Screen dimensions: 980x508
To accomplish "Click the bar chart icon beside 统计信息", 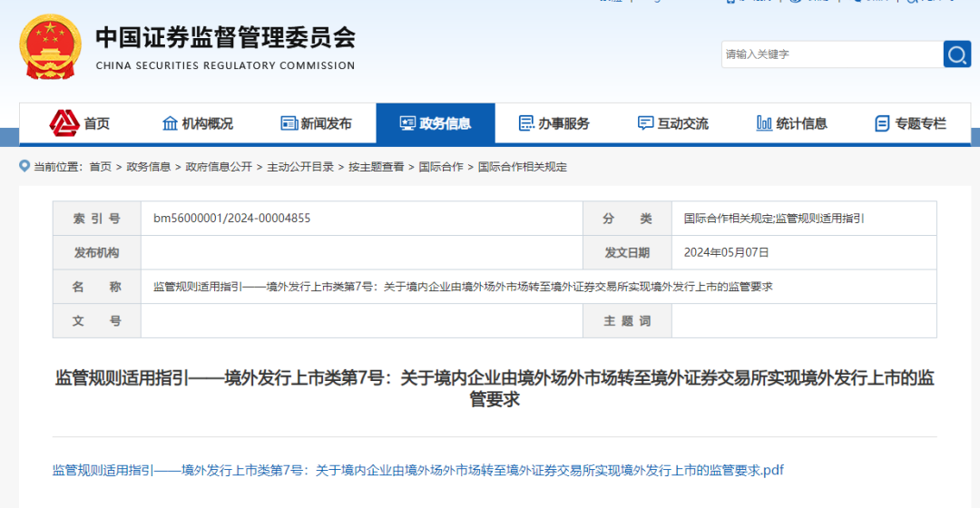I will pos(764,123).
